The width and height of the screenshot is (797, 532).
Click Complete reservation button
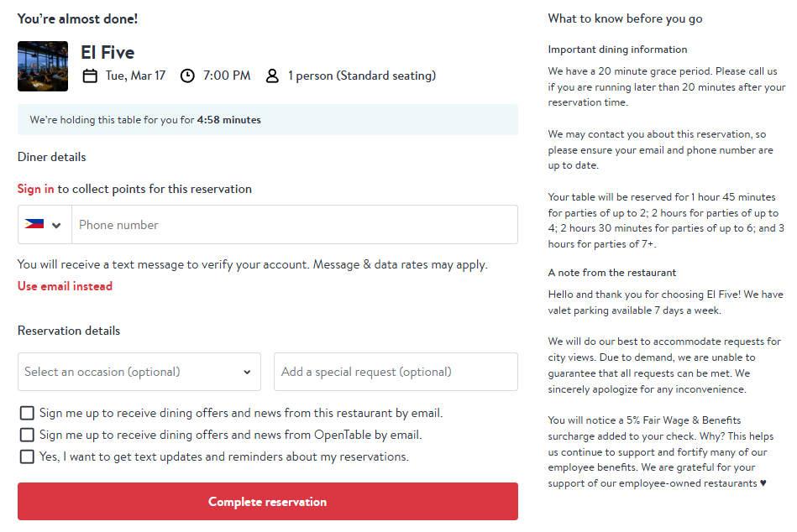[268, 502]
